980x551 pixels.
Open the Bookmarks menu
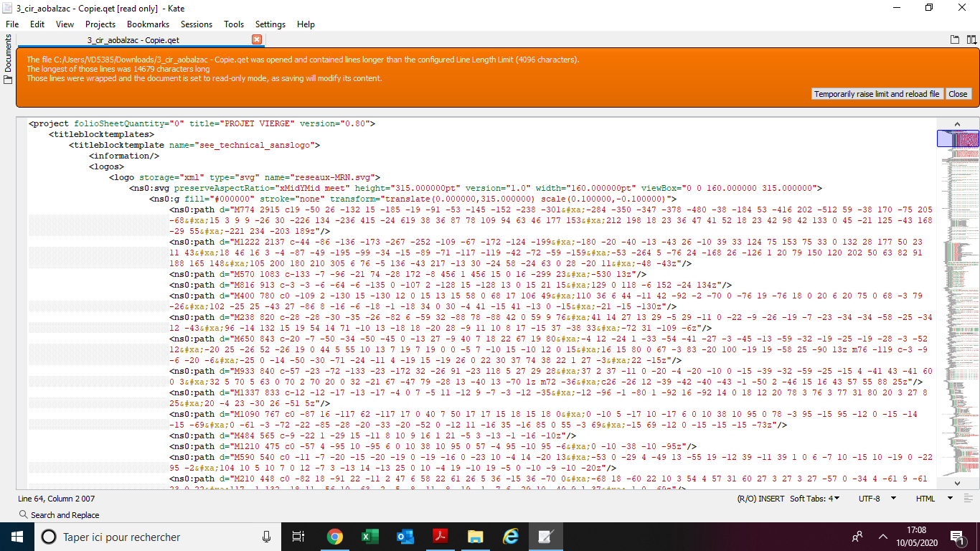click(x=148, y=24)
